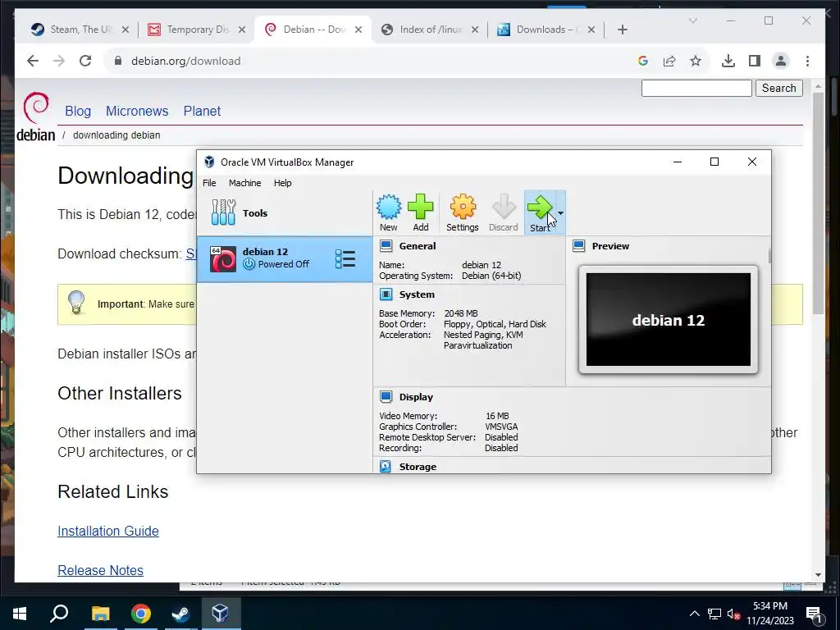Image resolution: width=840 pixels, height=630 pixels.
Task: Show hidden system tray icons
Action: [694, 614]
